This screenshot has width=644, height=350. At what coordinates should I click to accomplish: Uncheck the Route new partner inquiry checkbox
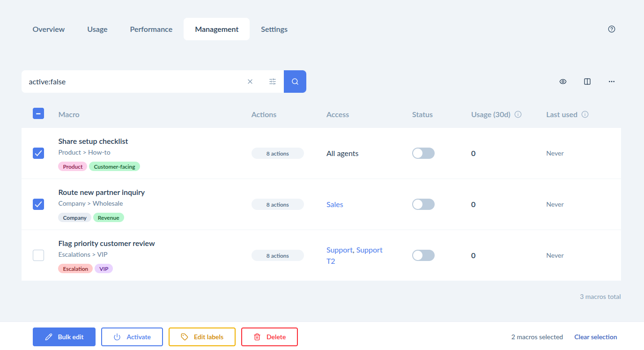38,204
